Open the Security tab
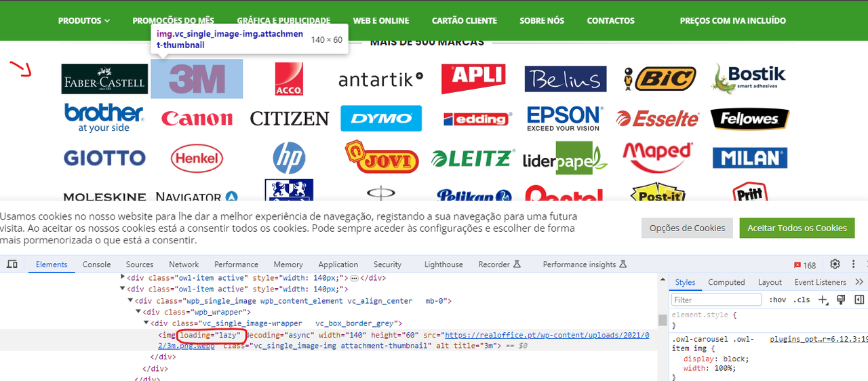The height and width of the screenshot is (381, 868). 387,264
